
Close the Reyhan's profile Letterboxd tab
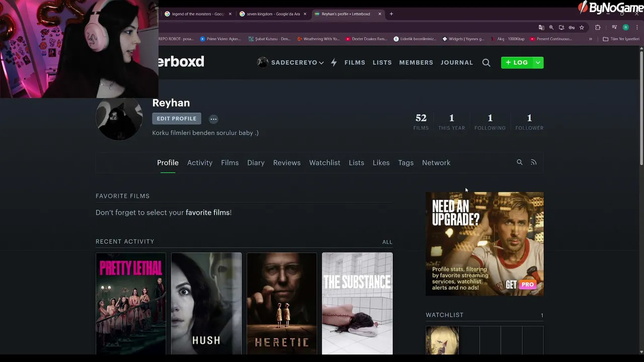[x=379, y=14]
